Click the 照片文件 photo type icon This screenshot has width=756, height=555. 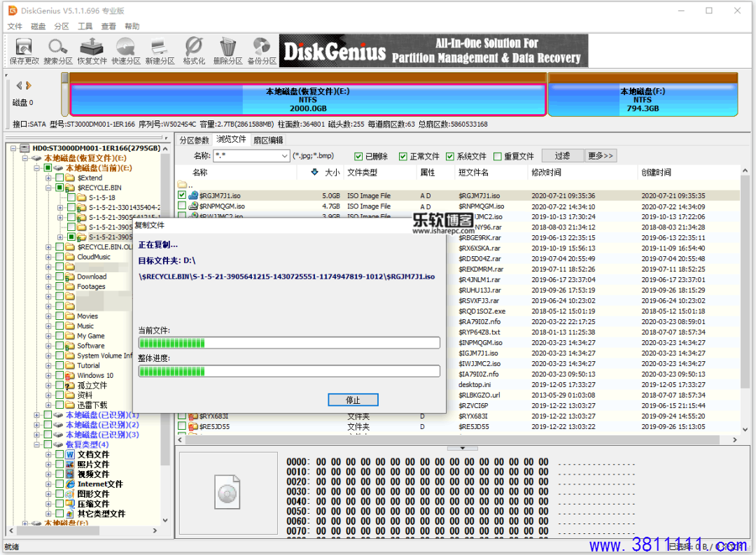click(71, 464)
